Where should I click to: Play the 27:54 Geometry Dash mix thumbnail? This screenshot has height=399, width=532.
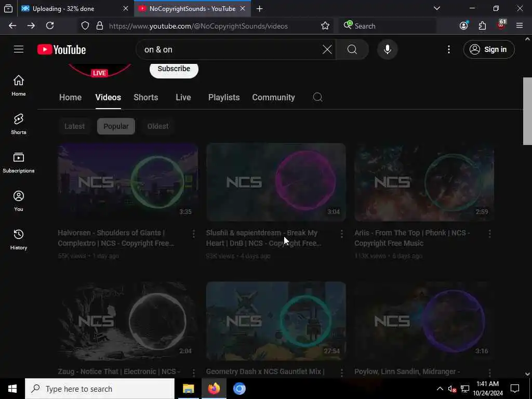coord(276,321)
